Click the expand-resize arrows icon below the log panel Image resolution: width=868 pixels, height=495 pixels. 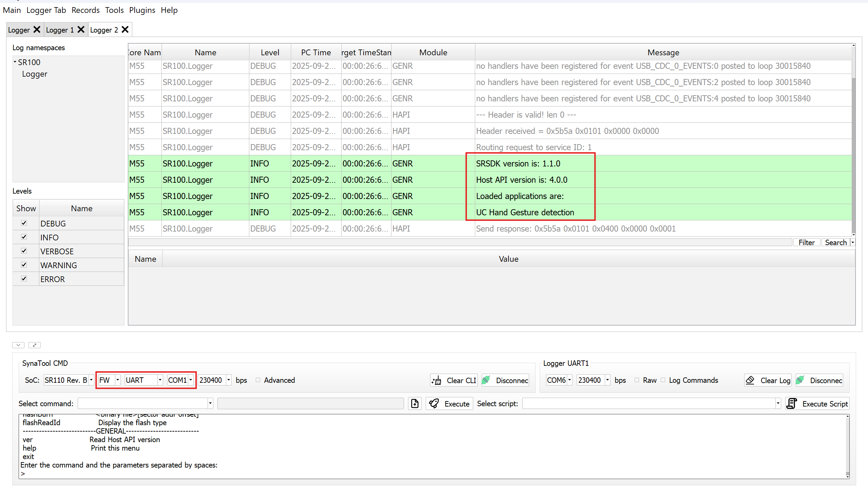[x=34, y=345]
